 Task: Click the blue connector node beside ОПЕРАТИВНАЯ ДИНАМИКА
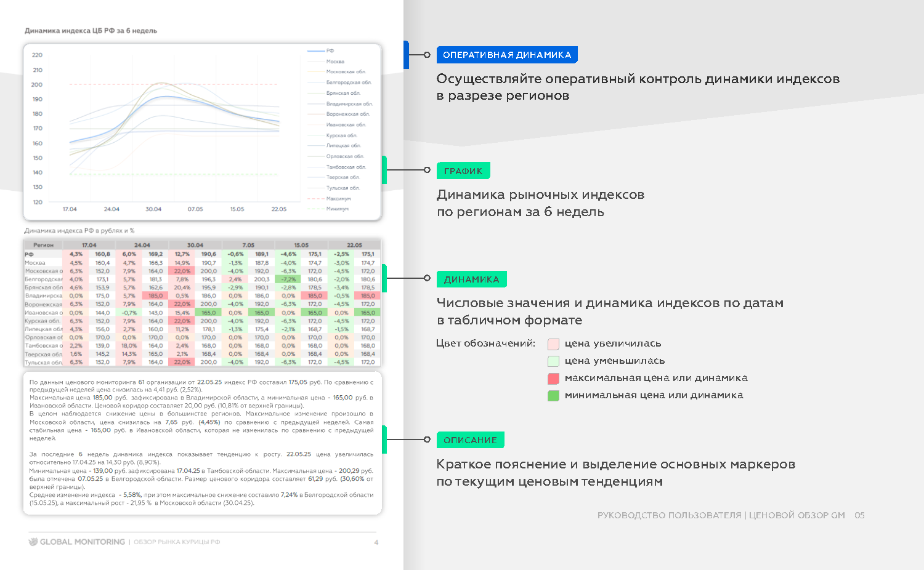pyautogui.click(x=428, y=54)
